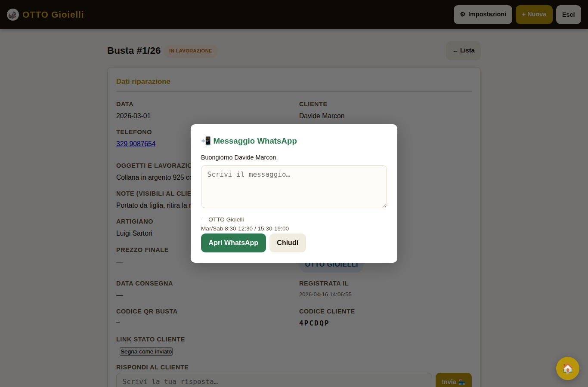Open the Impostazioni settings page

(x=483, y=14)
